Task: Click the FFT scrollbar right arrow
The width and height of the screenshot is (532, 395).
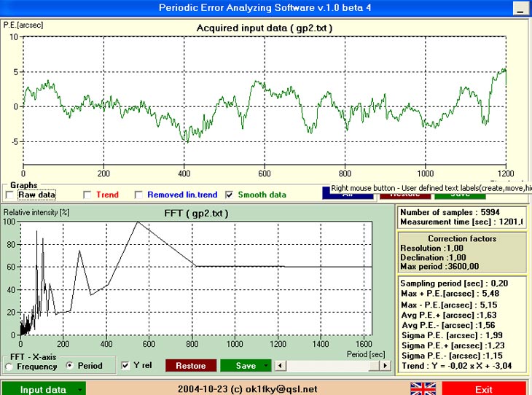Action: [x=385, y=366]
